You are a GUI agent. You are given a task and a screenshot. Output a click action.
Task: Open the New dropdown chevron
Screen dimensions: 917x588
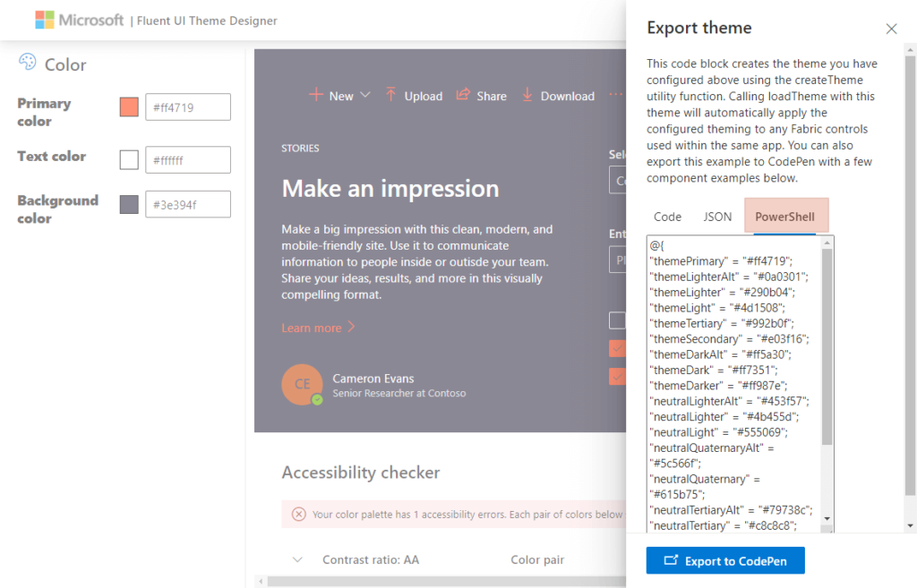point(365,95)
